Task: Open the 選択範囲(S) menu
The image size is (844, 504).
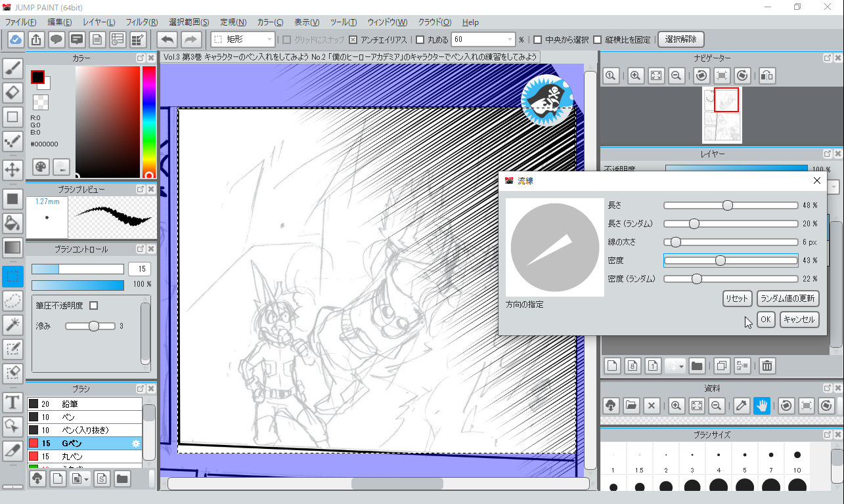Action: (x=189, y=22)
